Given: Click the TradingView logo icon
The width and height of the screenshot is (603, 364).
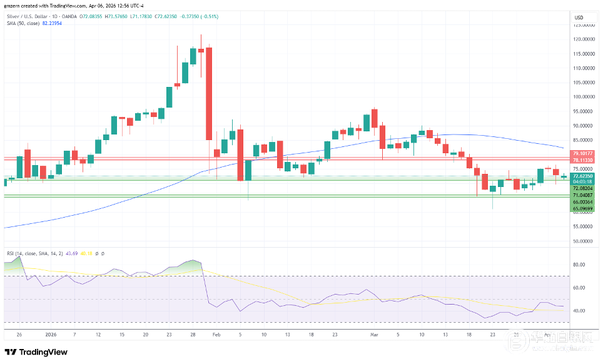Looking at the screenshot, I should [x=11, y=352].
